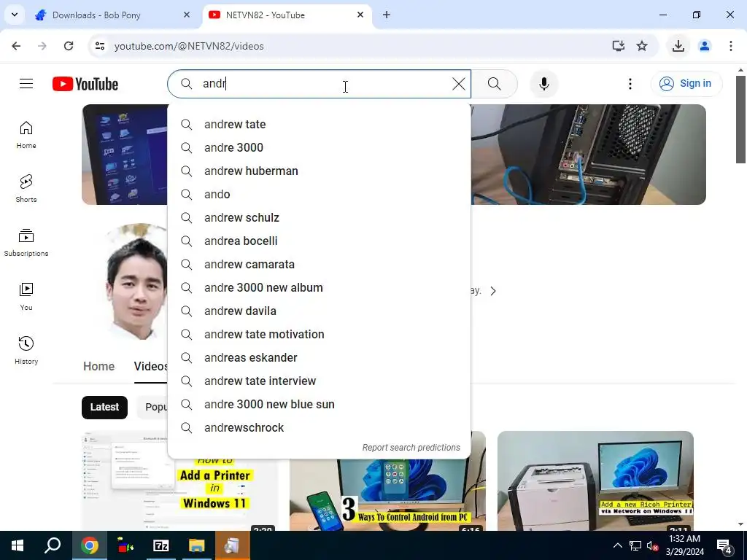Pick suggestion "andrew davila"
The height and width of the screenshot is (560, 747).
coord(319,311)
